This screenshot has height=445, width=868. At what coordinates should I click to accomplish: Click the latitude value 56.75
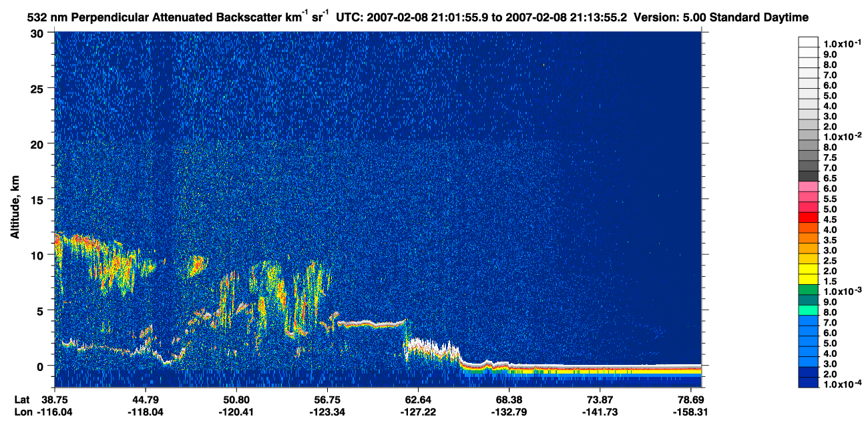pyautogui.click(x=327, y=400)
